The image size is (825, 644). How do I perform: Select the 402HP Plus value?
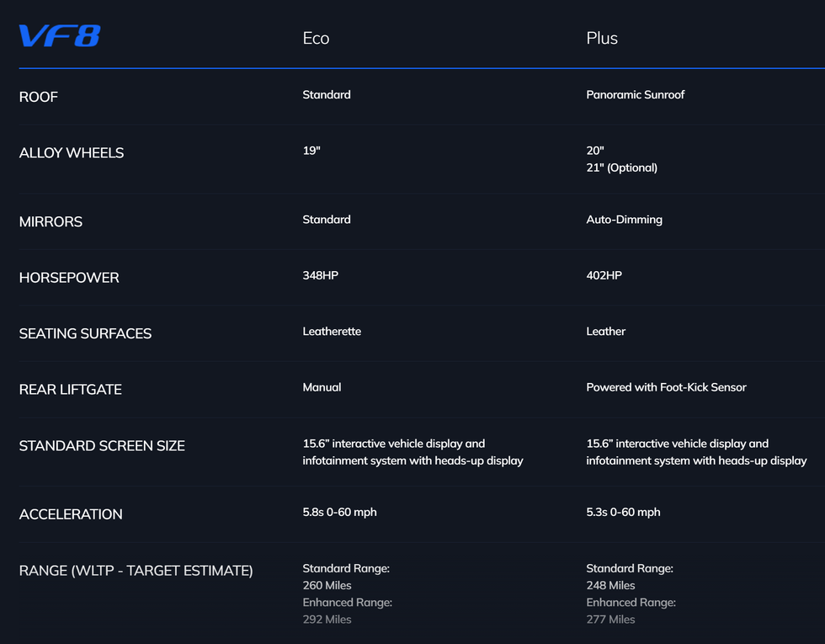coord(604,275)
